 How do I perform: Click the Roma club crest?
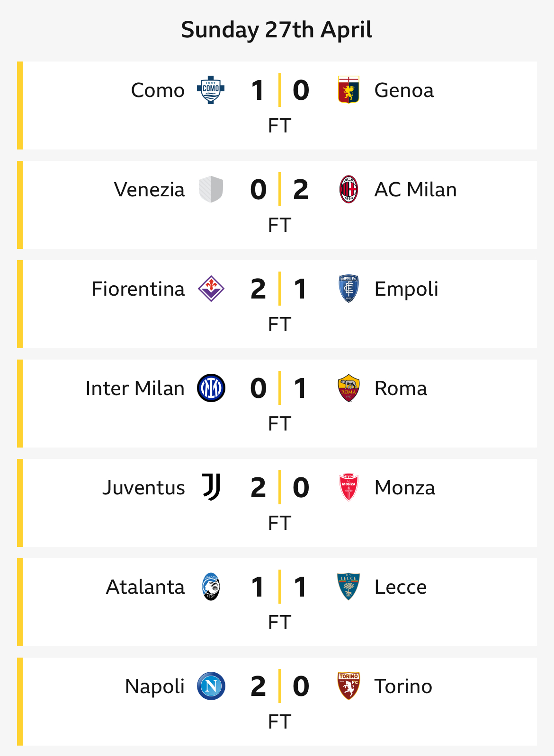pyautogui.click(x=348, y=388)
